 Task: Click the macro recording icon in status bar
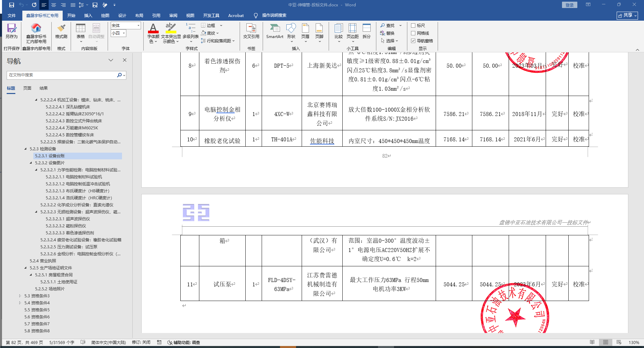159,342
